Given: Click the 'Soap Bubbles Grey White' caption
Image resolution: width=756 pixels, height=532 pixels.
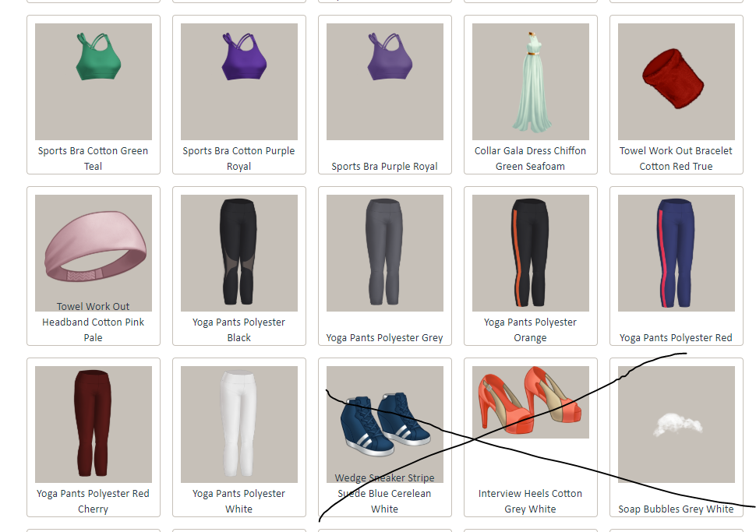Looking at the screenshot, I should point(676,509).
